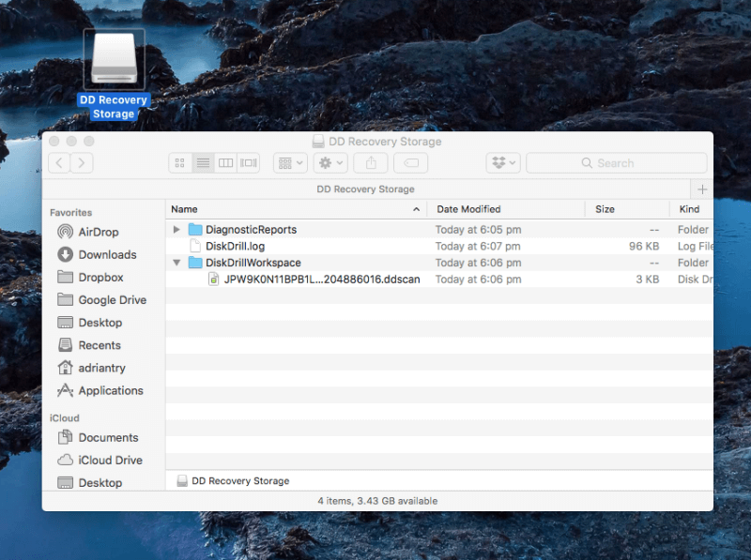
Task: Open the Dropbox toolbar dropdown
Action: coord(502,163)
